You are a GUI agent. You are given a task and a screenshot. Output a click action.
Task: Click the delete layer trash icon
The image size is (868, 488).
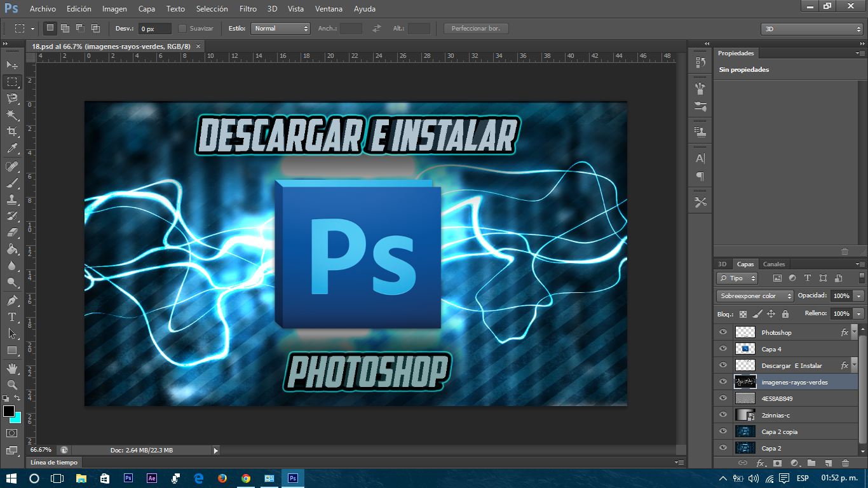click(845, 463)
